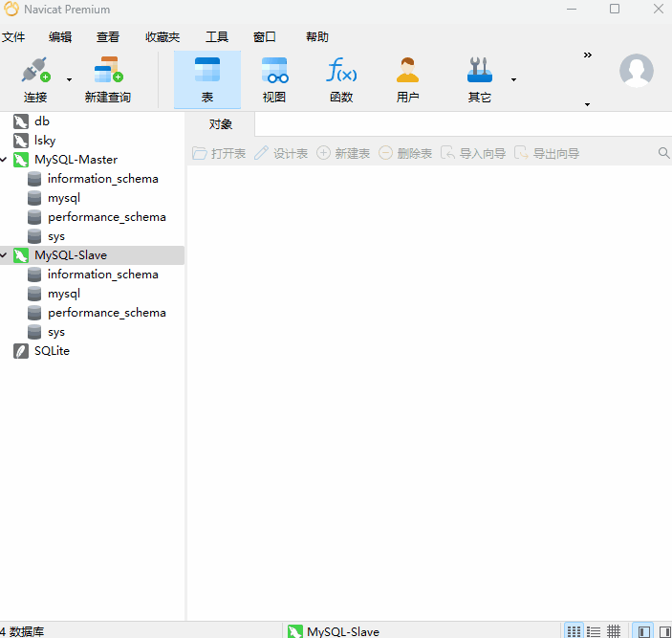Select the db connection

(x=42, y=121)
